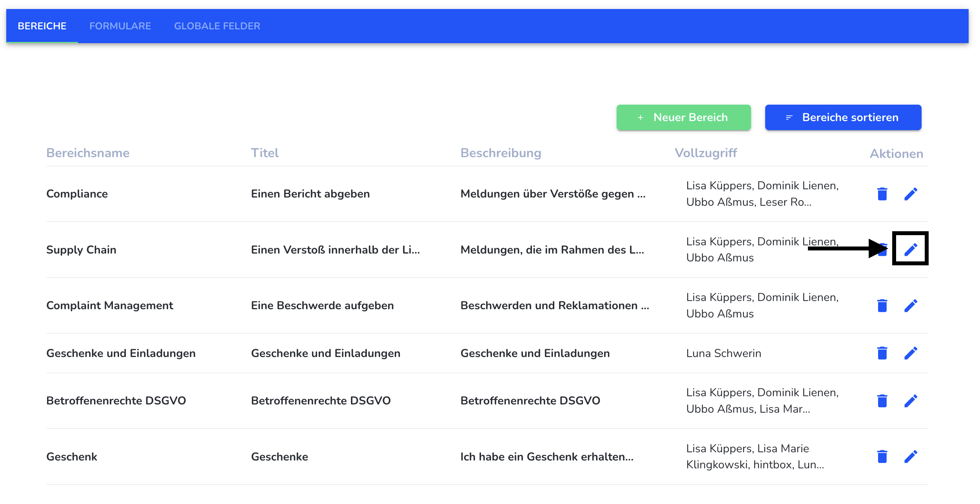The width and height of the screenshot is (980, 504).
Task: Select the Complaint Management area name
Action: coord(110,306)
